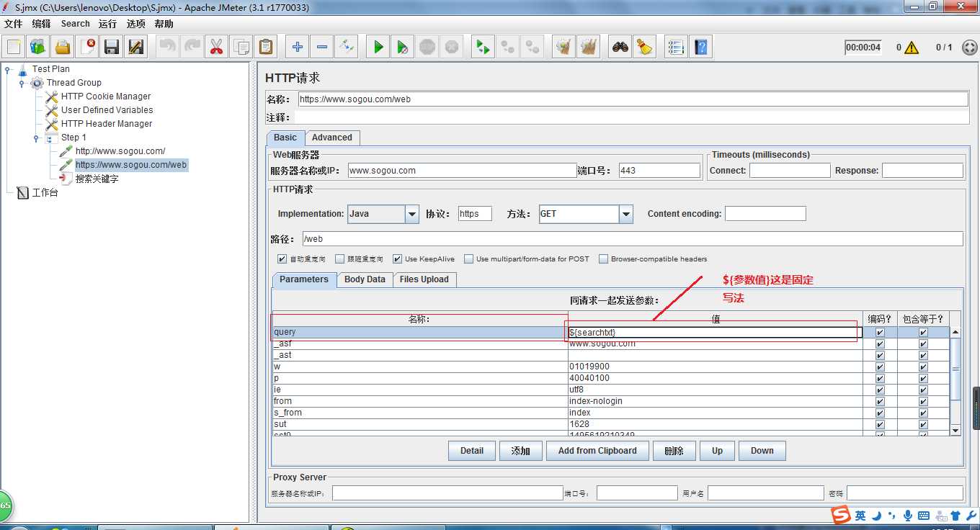
Task: Open the Templates toolbar icon
Action: [38, 47]
